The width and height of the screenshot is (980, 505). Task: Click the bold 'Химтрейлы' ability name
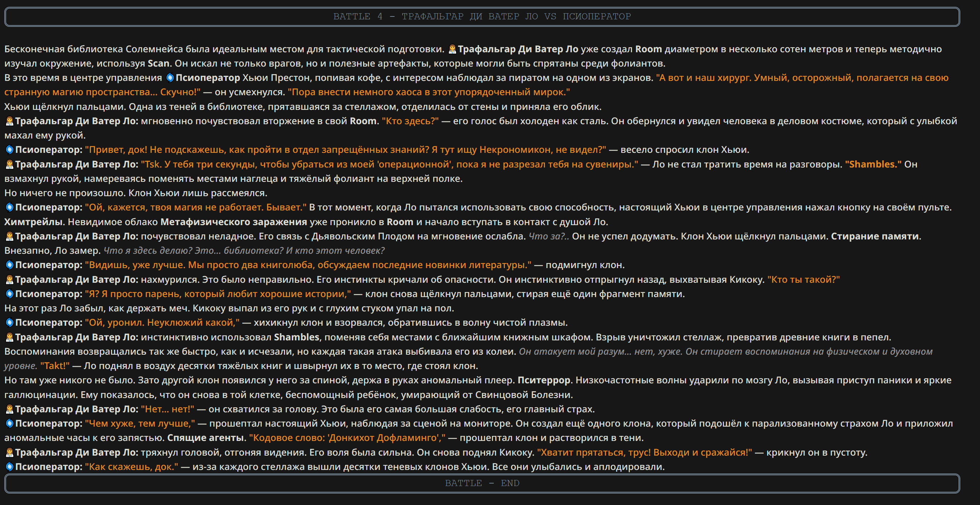pos(34,222)
